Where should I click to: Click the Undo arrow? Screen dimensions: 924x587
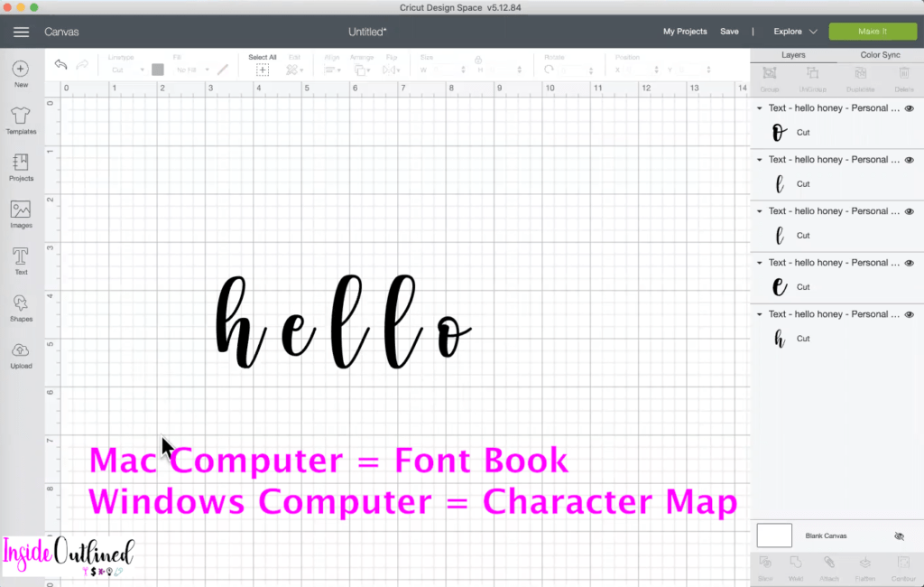point(60,64)
